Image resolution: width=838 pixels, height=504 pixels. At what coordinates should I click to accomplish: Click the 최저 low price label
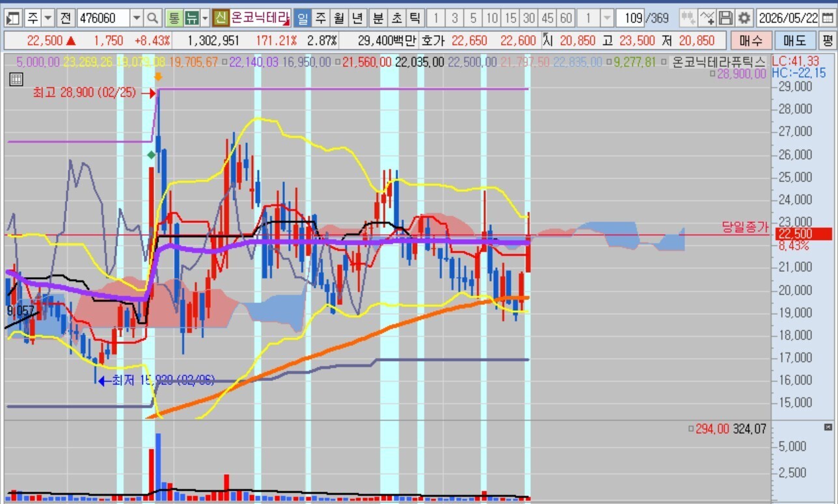(x=163, y=380)
